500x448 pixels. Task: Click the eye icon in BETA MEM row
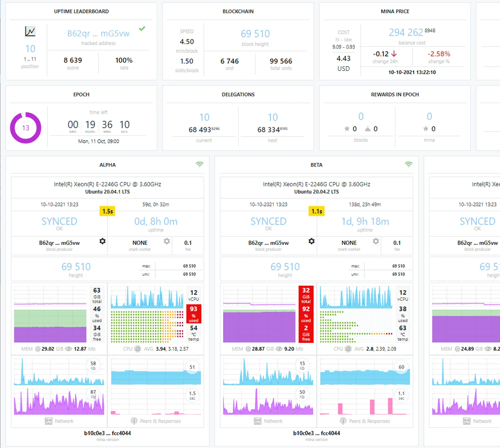tap(279, 349)
